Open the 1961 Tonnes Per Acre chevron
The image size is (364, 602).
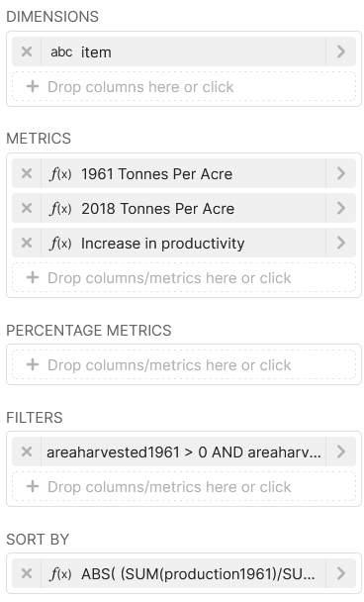point(341,173)
